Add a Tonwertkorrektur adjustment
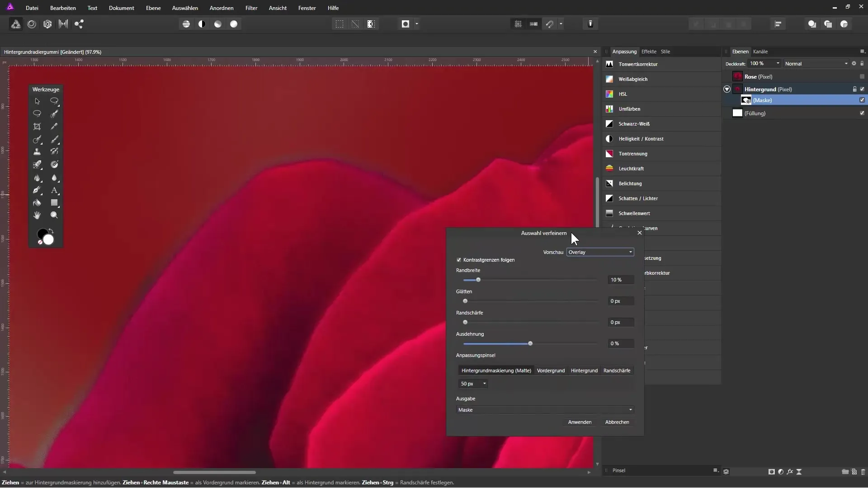This screenshot has width=868, height=488. click(x=662, y=64)
